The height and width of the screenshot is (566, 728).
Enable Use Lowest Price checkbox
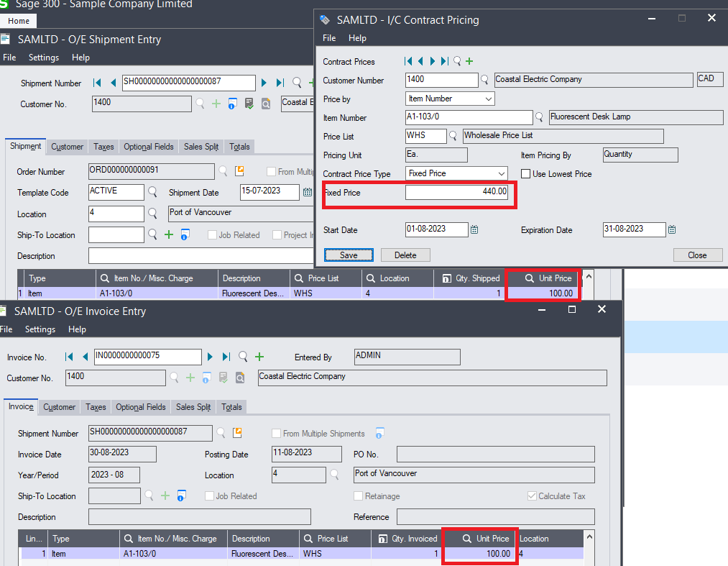[x=525, y=174]
